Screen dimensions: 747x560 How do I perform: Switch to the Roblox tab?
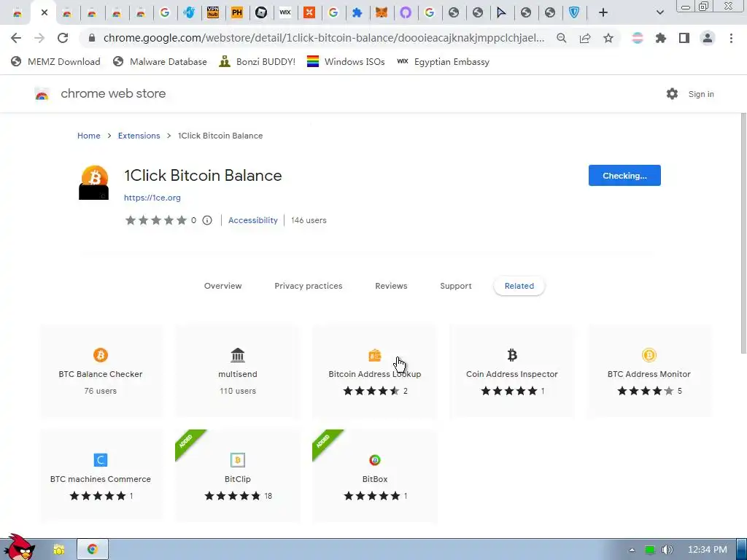click(x=261, y=13)
